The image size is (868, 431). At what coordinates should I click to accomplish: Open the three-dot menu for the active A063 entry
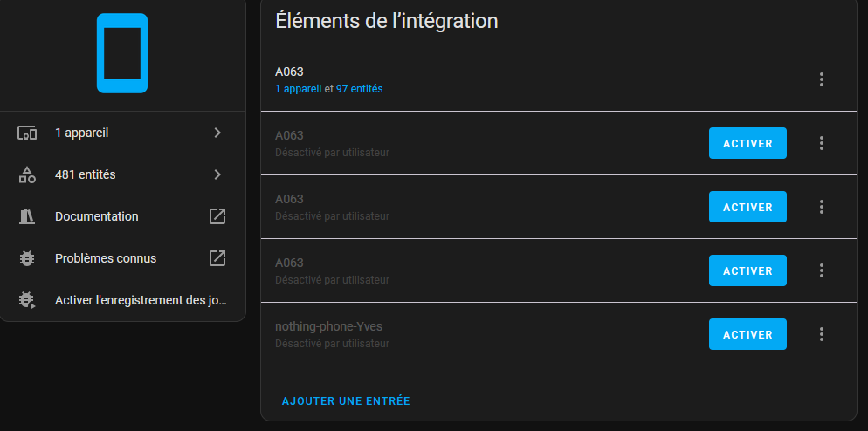pos(822,79)
